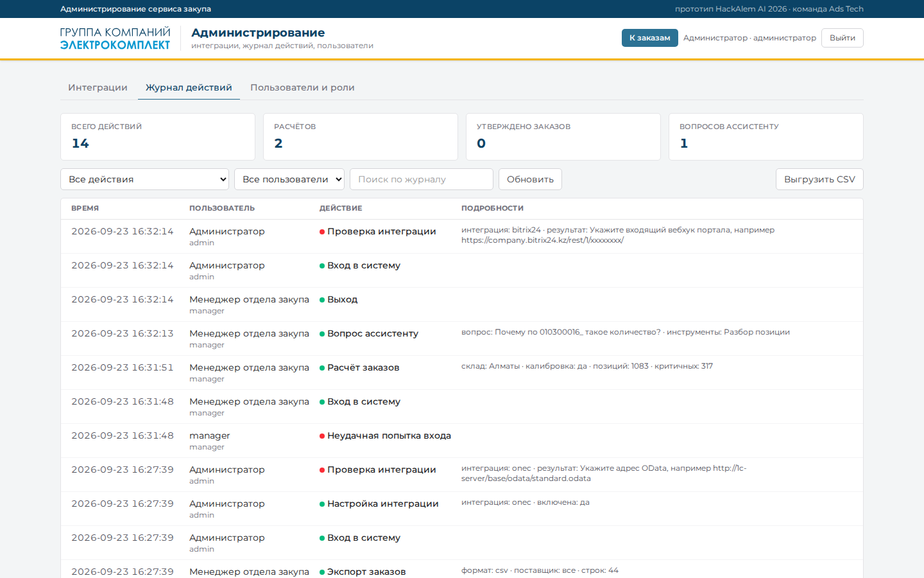The width and height of the screenshot is (924, 578).
Task: Click red status dot for bitrix24 integration check
Action: click(322, 232)
